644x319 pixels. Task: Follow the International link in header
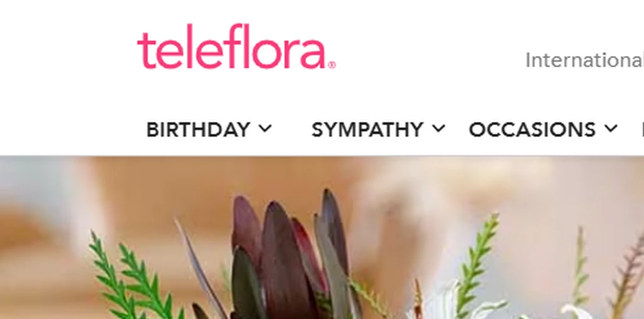pyautogui.click(x=584, y=60)
